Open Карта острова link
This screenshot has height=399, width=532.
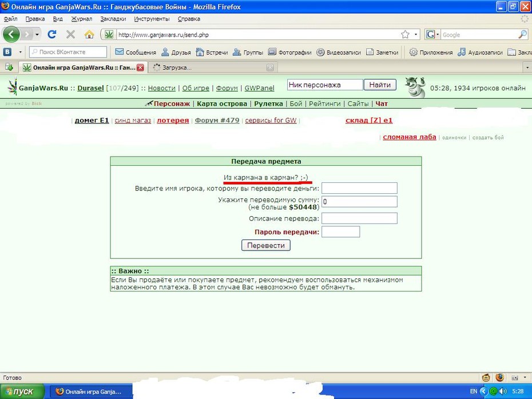(222, 103)
